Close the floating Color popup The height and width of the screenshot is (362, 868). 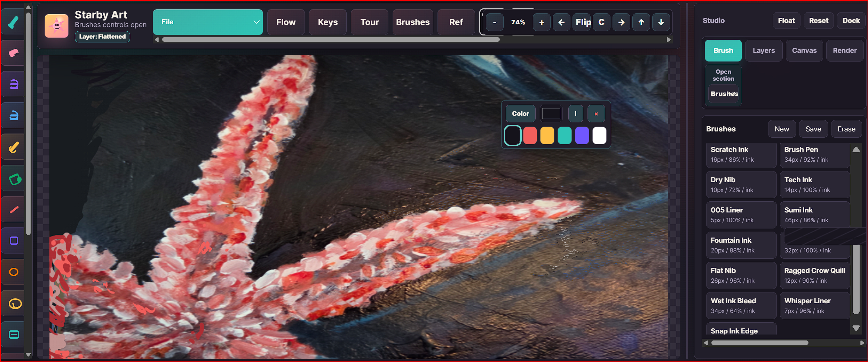(x=596, y=114)
